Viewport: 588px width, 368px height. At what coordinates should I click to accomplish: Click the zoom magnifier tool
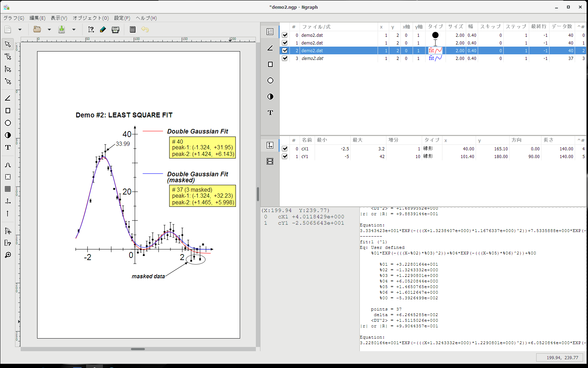8,255
